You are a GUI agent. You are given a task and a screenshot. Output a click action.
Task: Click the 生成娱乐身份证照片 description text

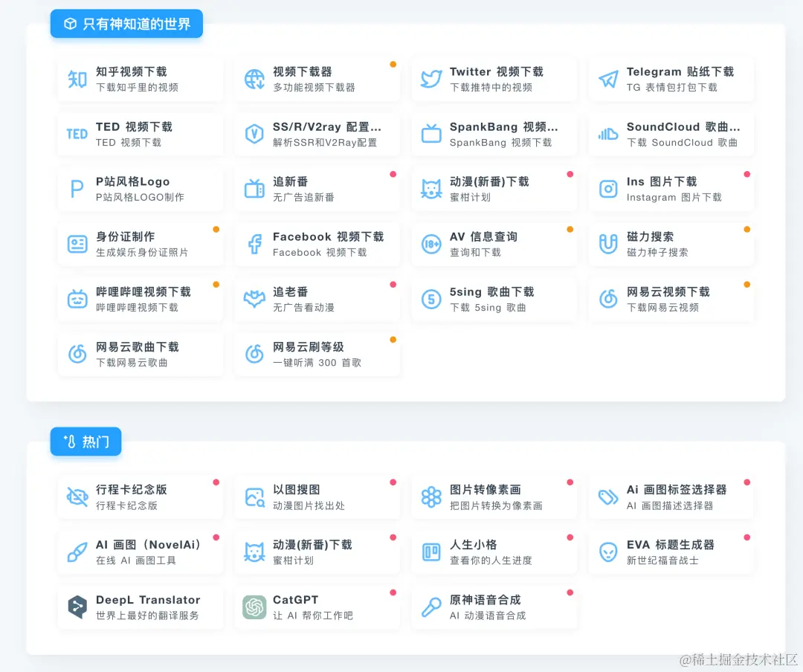[142, 253]
